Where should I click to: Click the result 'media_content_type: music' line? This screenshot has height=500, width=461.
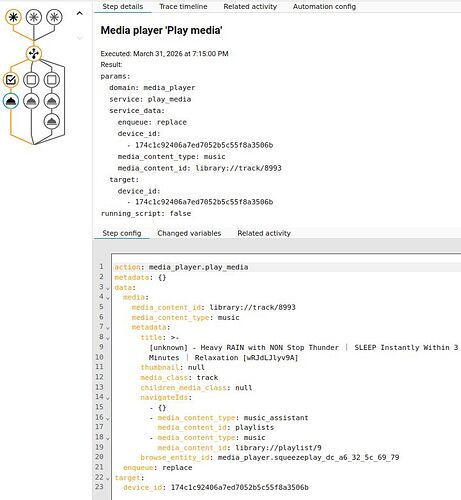(171, 157)
